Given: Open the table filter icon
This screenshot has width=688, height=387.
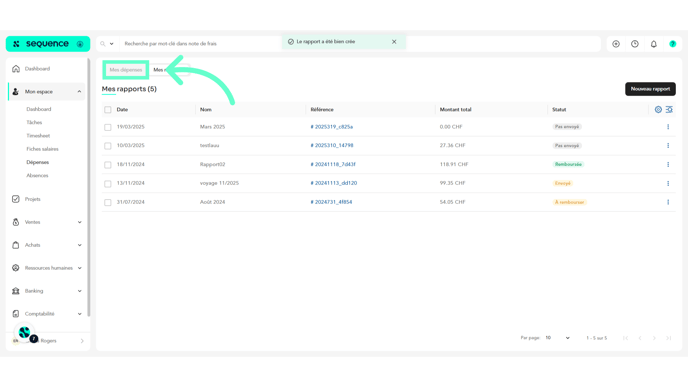Looking at the screenshot, I should [669, 110].
